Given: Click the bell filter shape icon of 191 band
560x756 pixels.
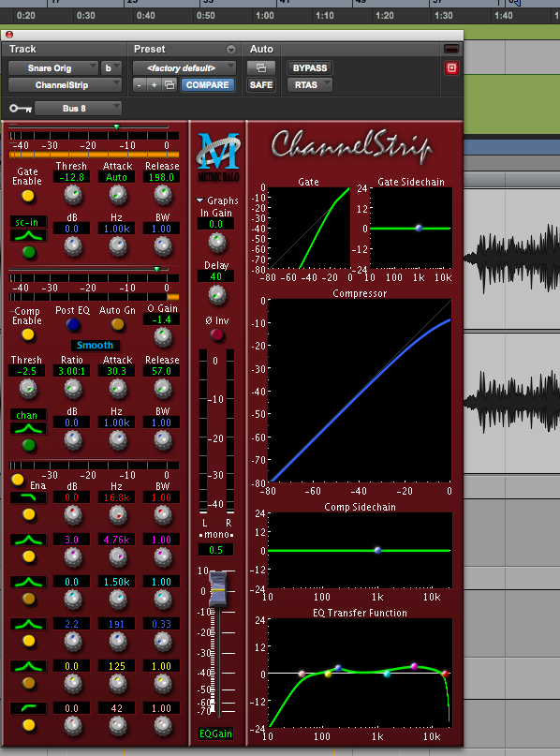Looking at the screenshot, I should click(28, 624).
